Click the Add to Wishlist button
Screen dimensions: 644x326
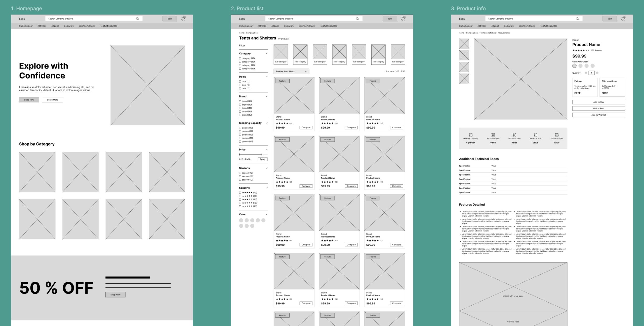click(598, 115)
